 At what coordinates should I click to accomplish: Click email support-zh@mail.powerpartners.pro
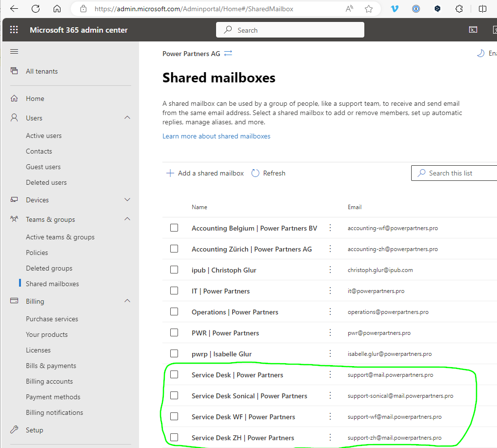395,438
